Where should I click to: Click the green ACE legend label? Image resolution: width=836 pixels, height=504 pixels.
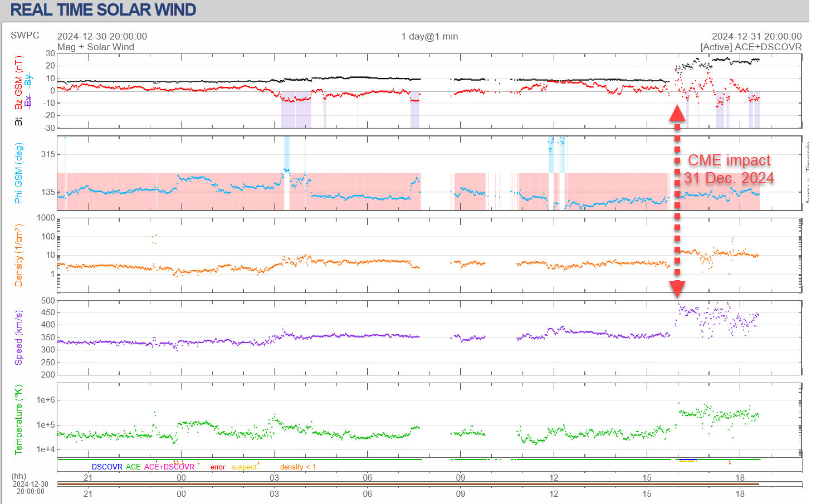pyautogui.click(x=133, y=467)
